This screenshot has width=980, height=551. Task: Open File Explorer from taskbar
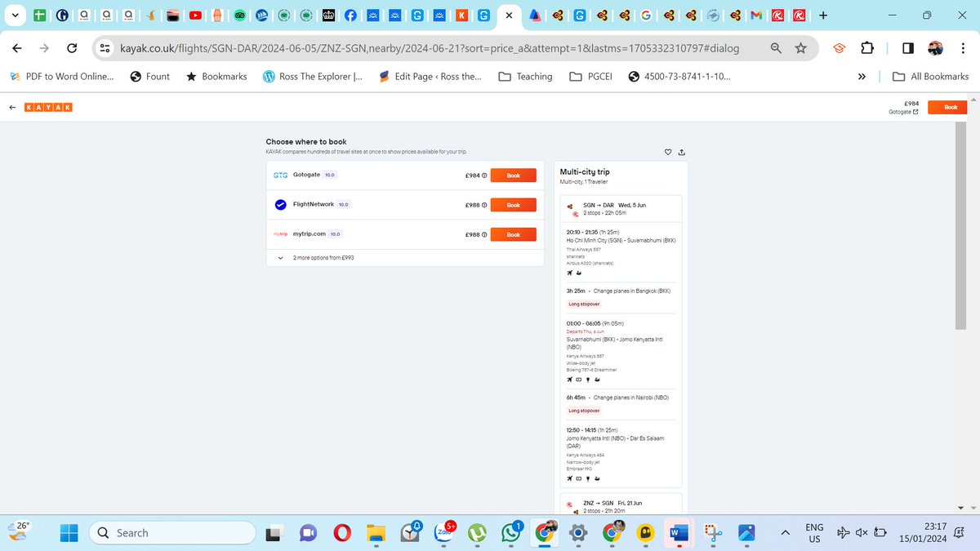376,533
